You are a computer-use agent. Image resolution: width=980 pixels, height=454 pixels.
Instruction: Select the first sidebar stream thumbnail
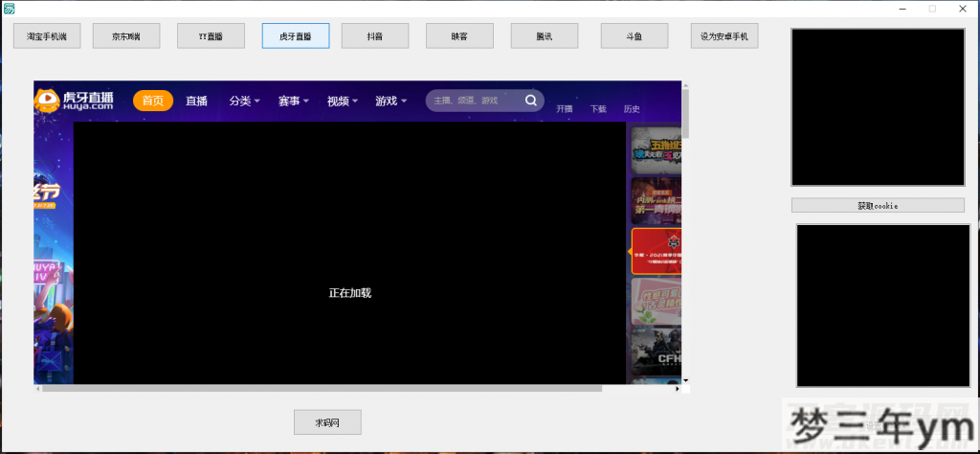tap(656, 150)
